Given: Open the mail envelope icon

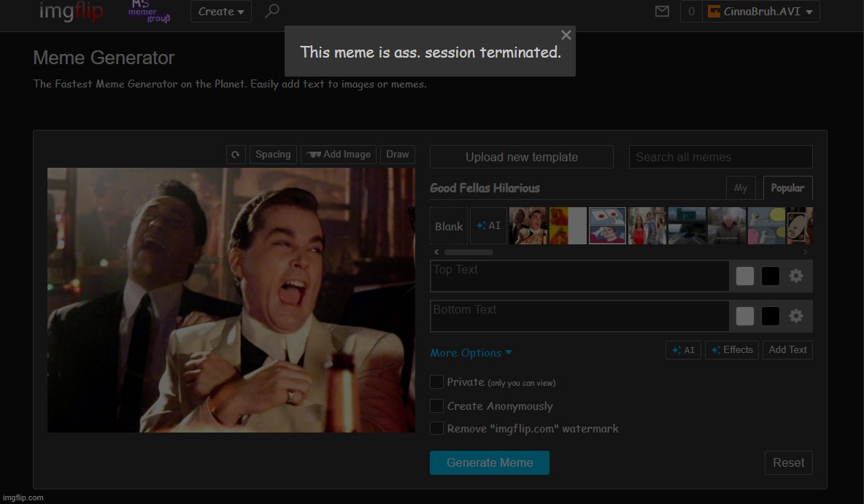Looking at the screenshot, I should pos(662,11).
